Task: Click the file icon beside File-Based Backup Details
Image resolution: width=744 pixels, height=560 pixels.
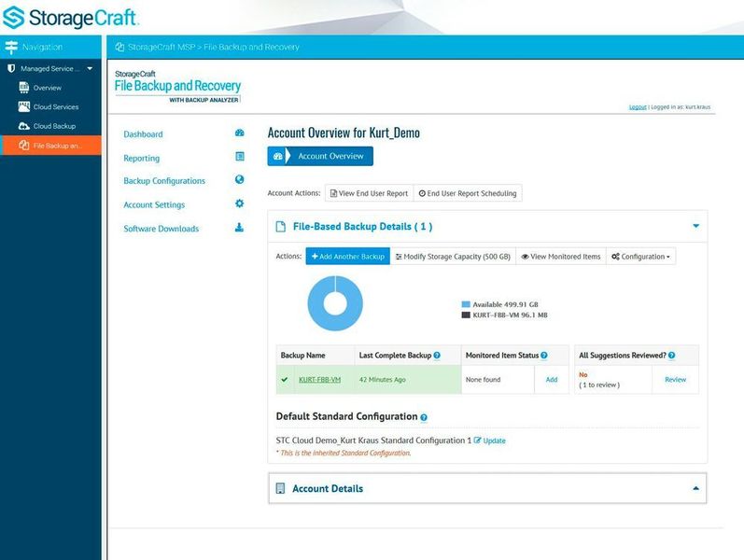Action: point(281,227)
